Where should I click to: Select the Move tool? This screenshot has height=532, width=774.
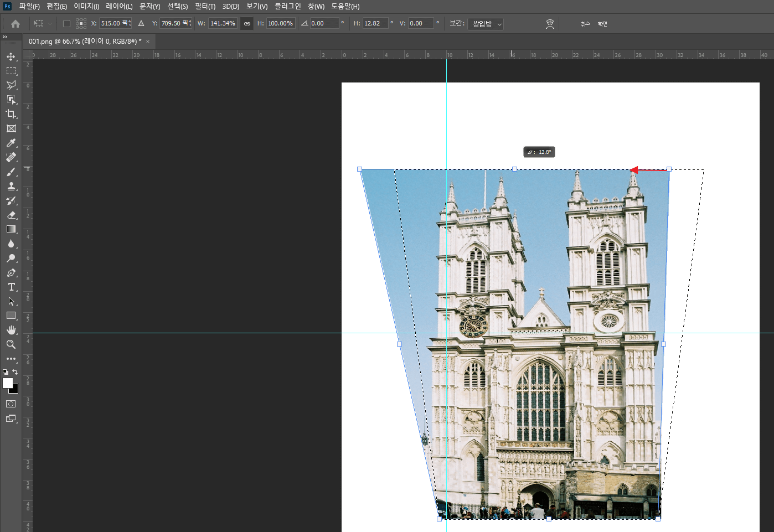click(x=11, y=56)
